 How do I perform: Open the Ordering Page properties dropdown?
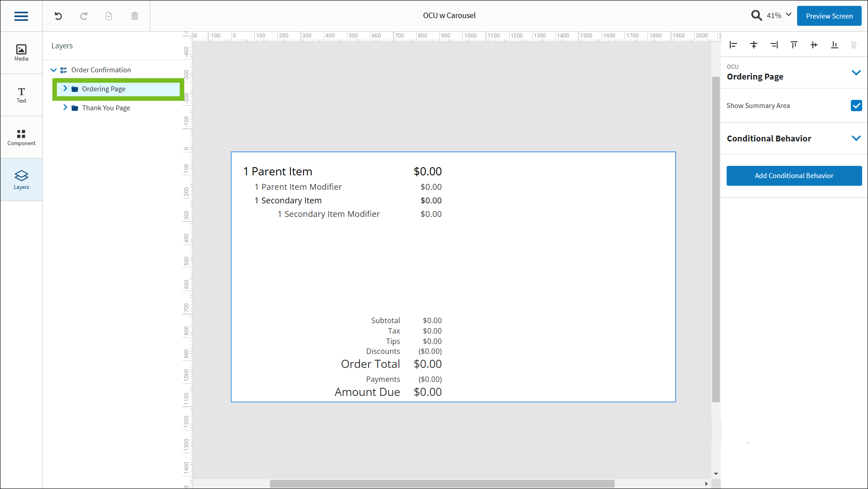click(x=856, y=72)
